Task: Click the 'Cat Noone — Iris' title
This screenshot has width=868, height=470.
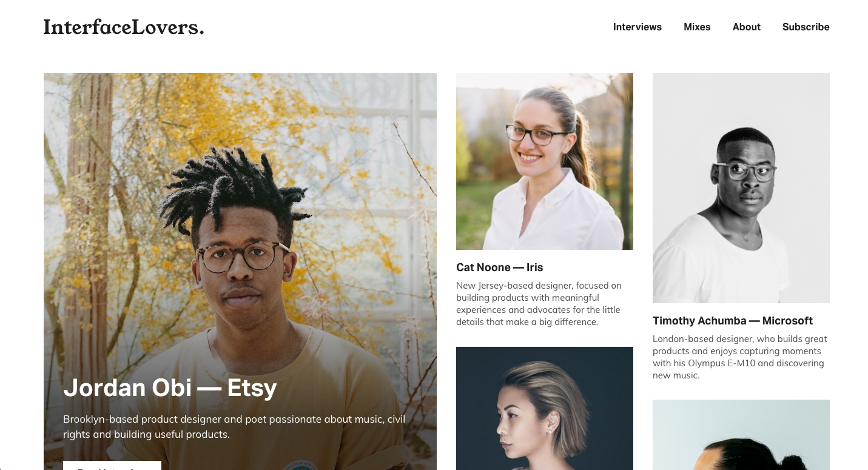Action: click(x=499, y=267)
